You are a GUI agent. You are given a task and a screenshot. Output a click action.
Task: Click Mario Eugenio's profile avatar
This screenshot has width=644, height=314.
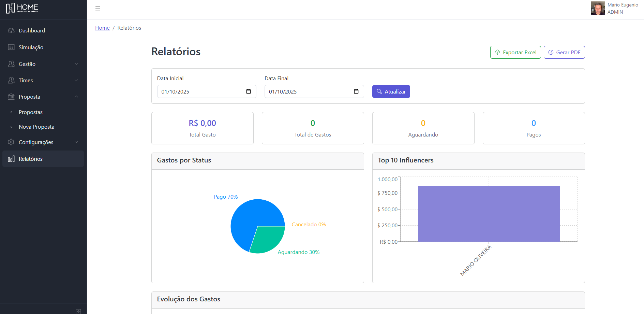(x=598, y=8)
